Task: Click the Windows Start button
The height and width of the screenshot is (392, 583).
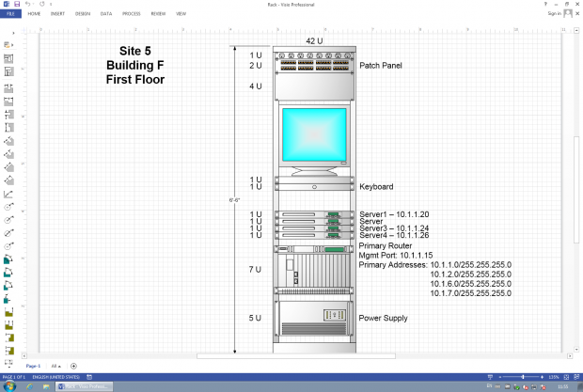Action: click(x=9, y=386)
